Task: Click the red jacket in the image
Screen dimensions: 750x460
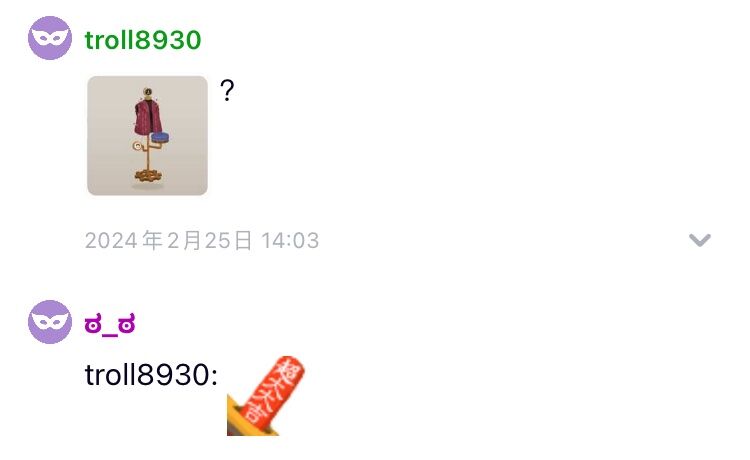Action: tap(147, 116)
